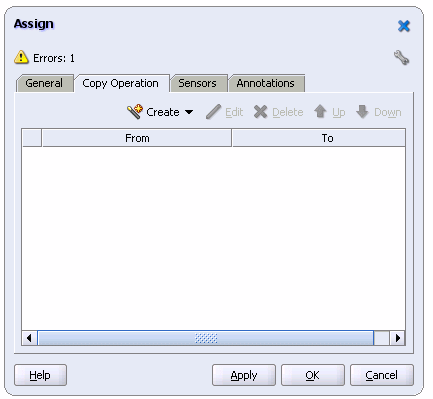Click the To column header
433x399 pixels.
319,138
